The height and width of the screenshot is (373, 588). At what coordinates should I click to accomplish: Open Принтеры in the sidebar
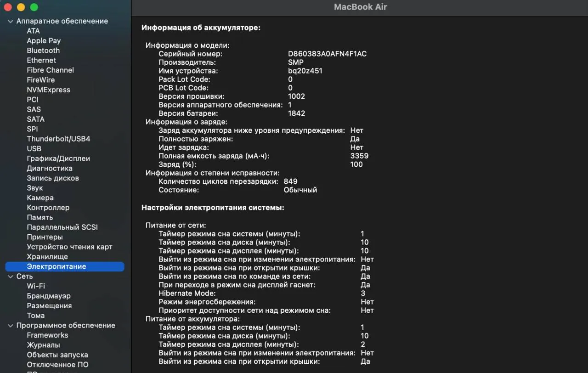click(x=45, y=237)
